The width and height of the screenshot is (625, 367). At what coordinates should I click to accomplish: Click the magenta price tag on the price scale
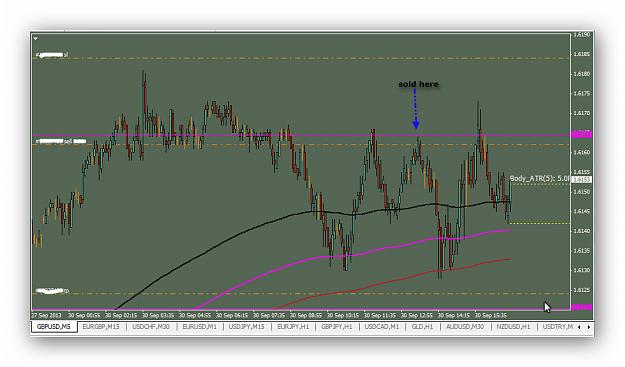[x=582, y=134]
